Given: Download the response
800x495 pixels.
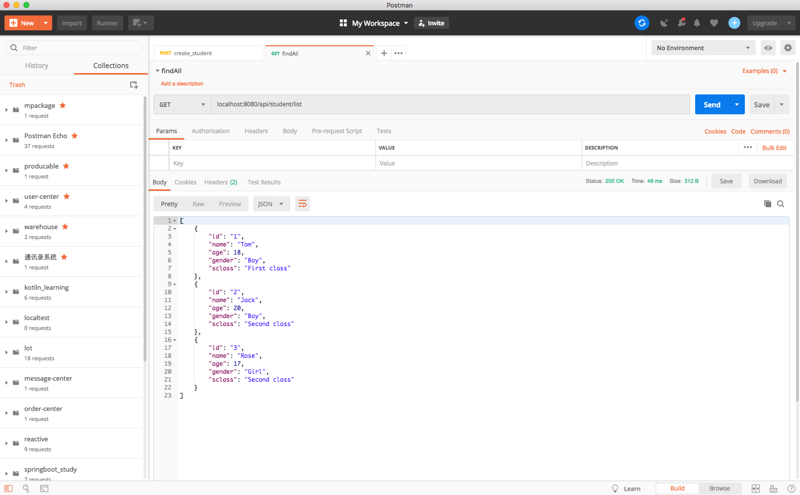Looking at the screenshot, I should [x=767, y=181].
